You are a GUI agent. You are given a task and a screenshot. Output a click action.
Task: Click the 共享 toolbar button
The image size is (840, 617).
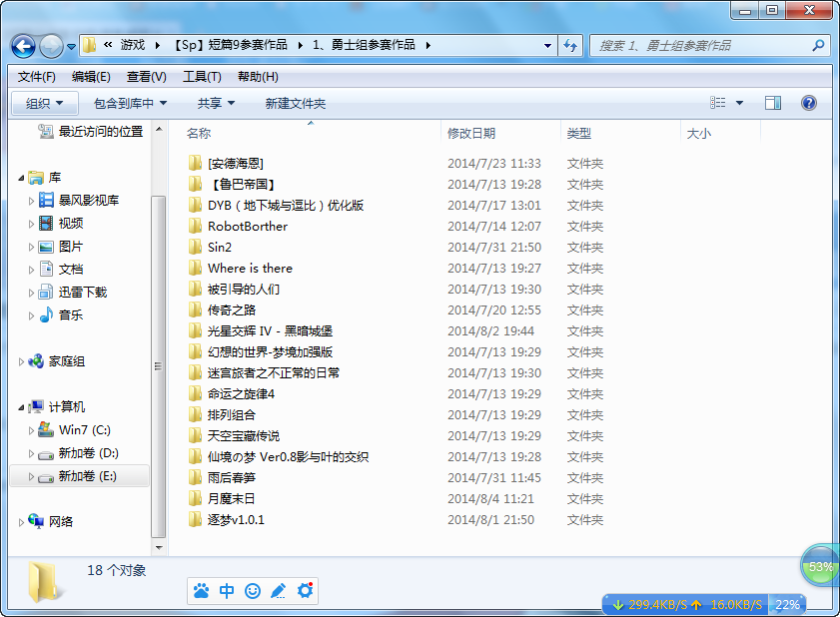coord(216,104)
